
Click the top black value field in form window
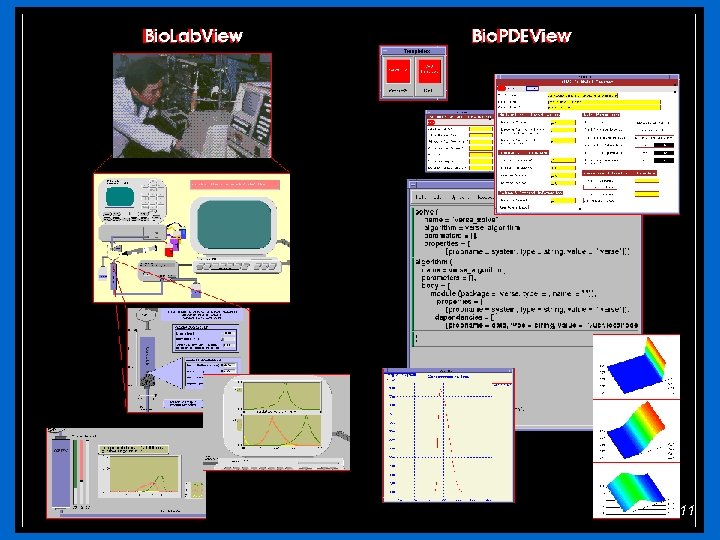tap(664, 146)
